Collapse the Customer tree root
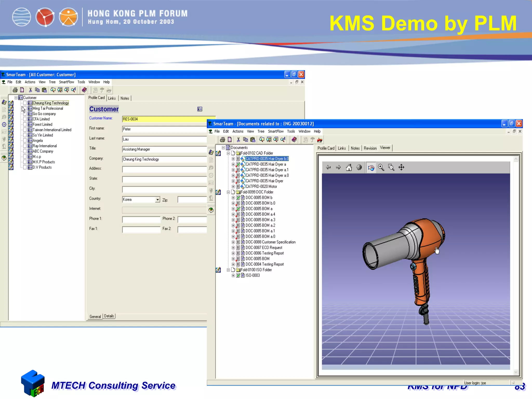 click(16, 98)
